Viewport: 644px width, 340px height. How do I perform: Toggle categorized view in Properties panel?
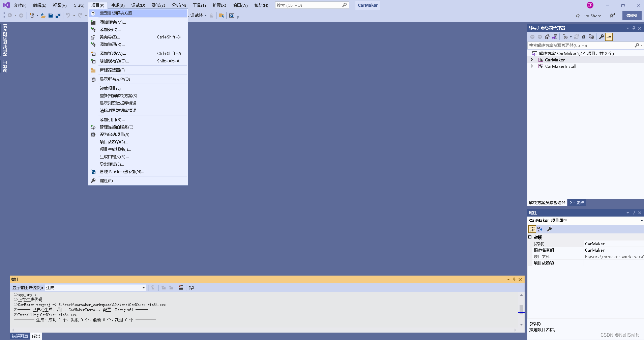pos(532,229)
